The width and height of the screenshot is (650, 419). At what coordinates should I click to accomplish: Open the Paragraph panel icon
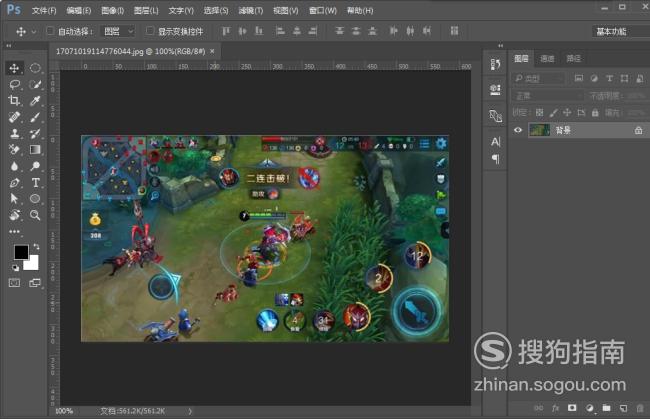click(x=495, y=159)
